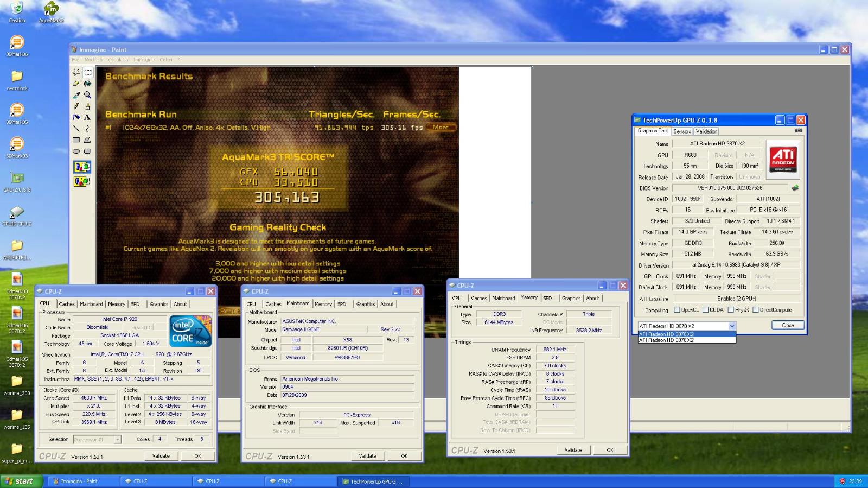Click Validate in the CPU-Z Memory Timings window
This screenshot has width=868, height=488.
(x=573, y=450)
